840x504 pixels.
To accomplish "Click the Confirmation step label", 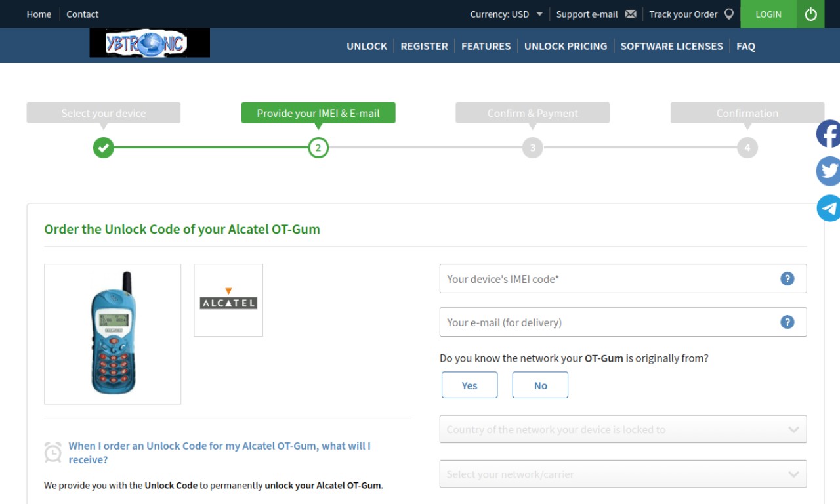I will pyautogui.click(x=747, y=113).
